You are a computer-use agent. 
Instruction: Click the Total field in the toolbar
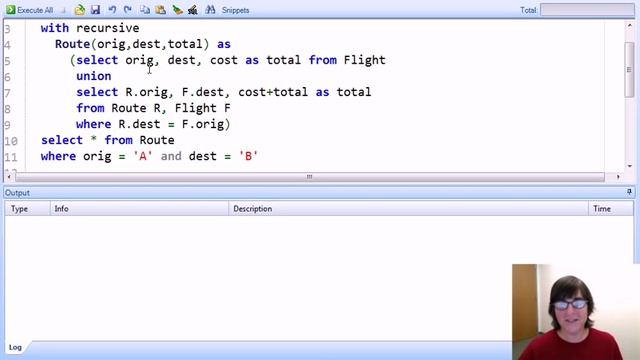coord(587,10)
